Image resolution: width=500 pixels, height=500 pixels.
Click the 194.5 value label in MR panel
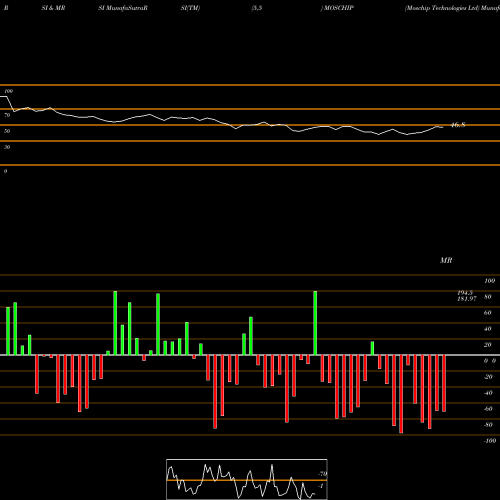tap(465, 293)
